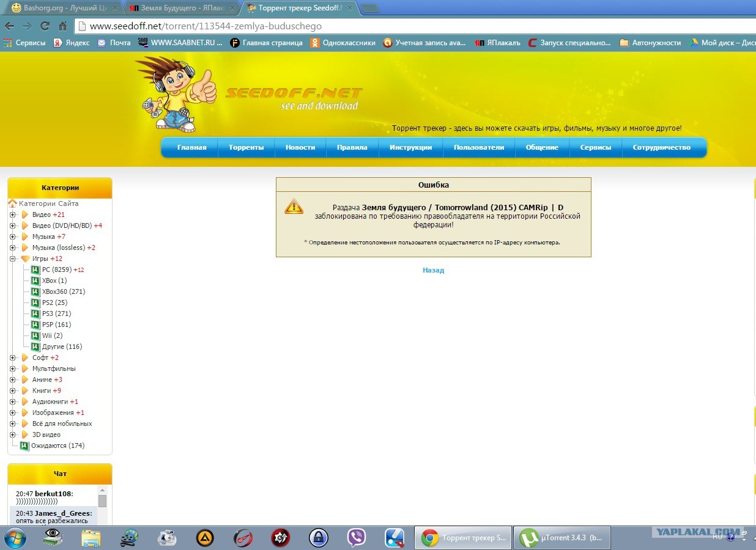Image resolution: width=756 pixels, height=550 pixels.
Task: Expand the Видео (DVD/HD/BD) category
Action: tap(12, 226)
